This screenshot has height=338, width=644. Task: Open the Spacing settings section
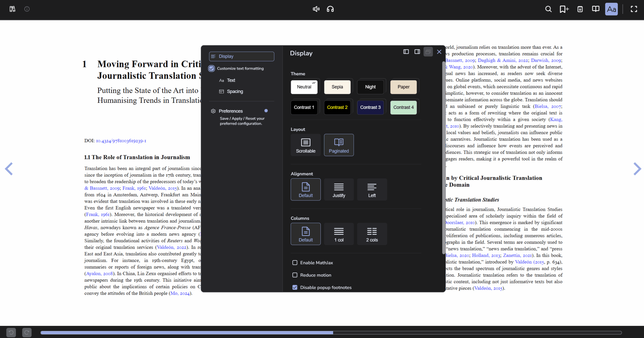click(x=235, y=91)
